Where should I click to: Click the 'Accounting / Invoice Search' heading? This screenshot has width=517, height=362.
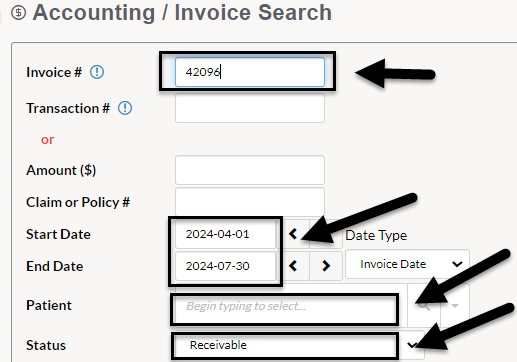[x=182, y=13]
